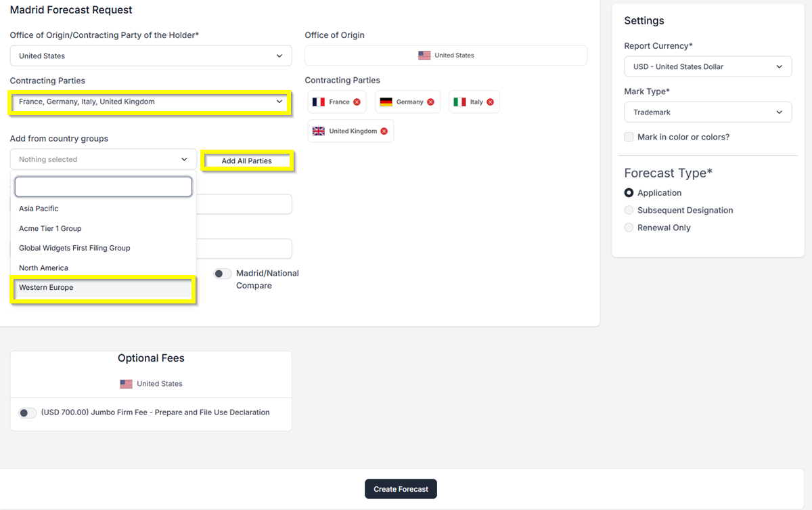Viewport: 812px width, 510px height.
Task: Toggle Madrid/National Compare switch
Action: coord(222,274)
